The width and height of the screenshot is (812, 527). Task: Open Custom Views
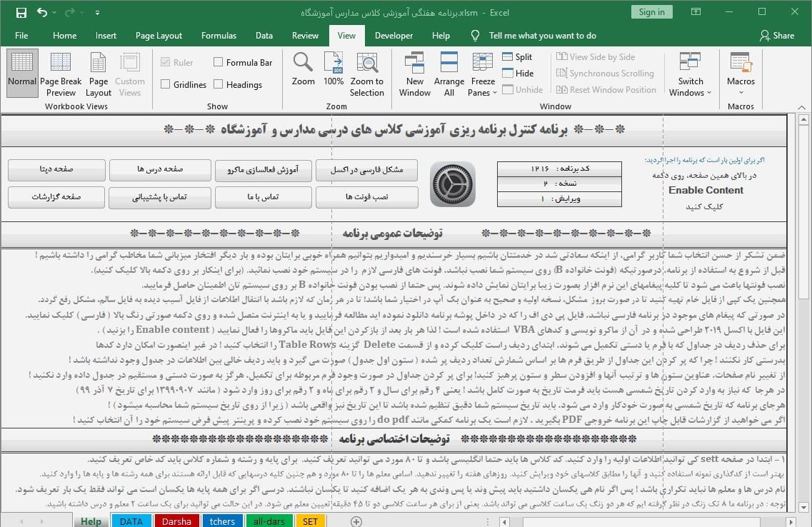[x=129, y=74]
